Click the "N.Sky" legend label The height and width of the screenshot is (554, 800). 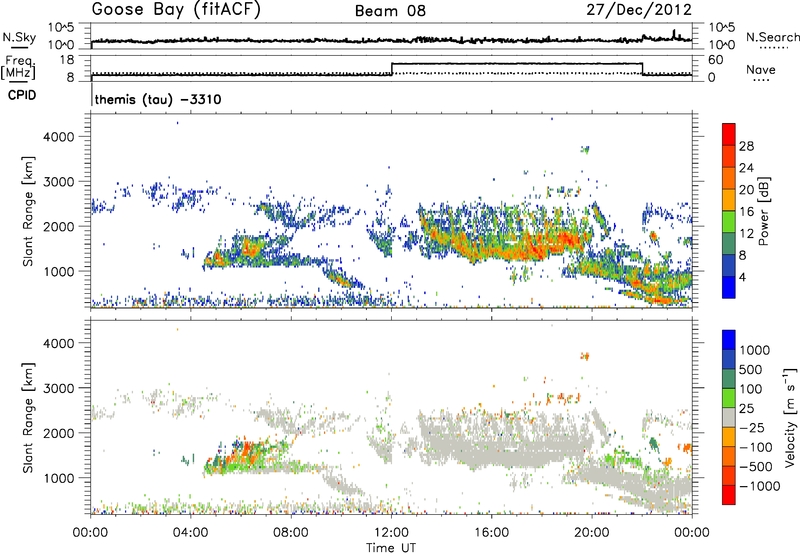point(19,37)
